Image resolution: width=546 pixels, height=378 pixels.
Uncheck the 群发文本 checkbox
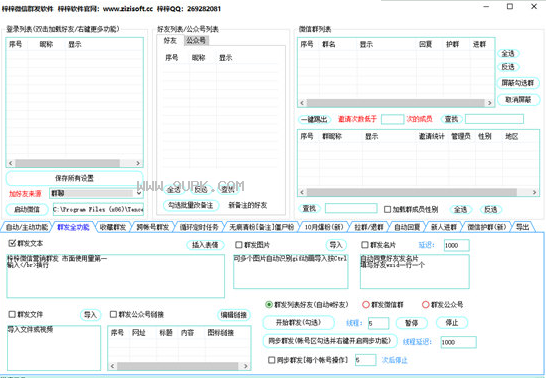12,243
